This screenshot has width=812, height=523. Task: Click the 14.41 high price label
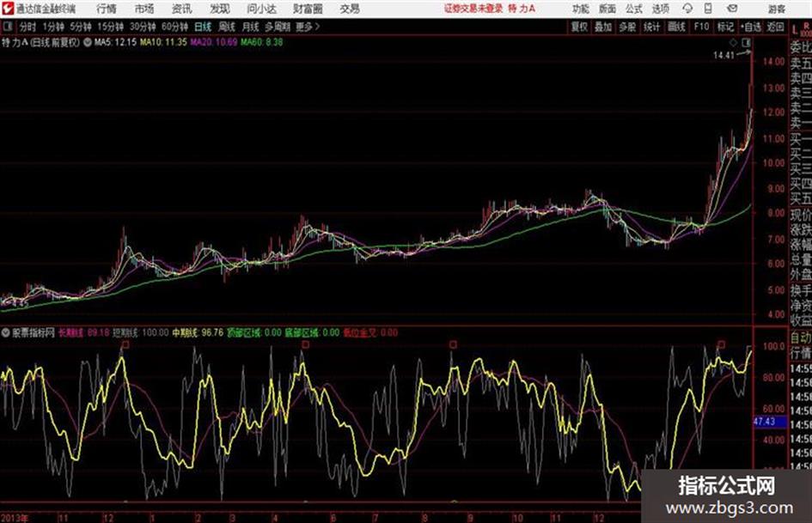[723, 56]
